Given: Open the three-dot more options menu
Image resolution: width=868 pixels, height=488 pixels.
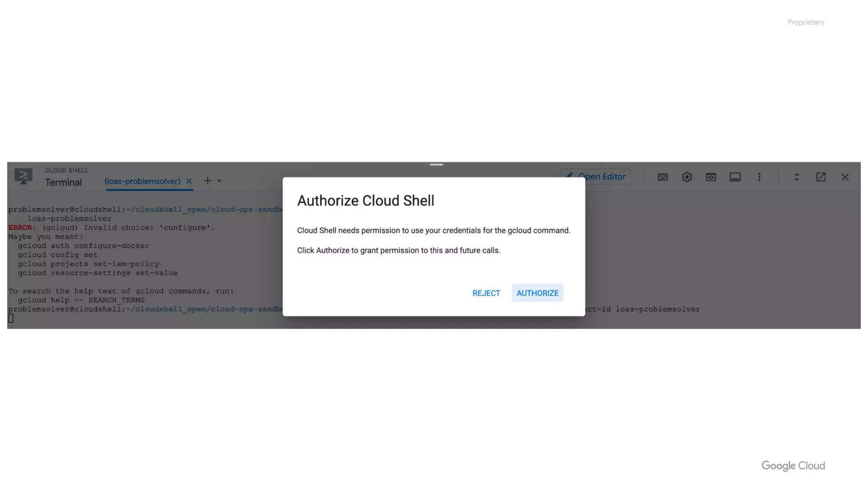Looking at the screenshot, I should [759, 177].
